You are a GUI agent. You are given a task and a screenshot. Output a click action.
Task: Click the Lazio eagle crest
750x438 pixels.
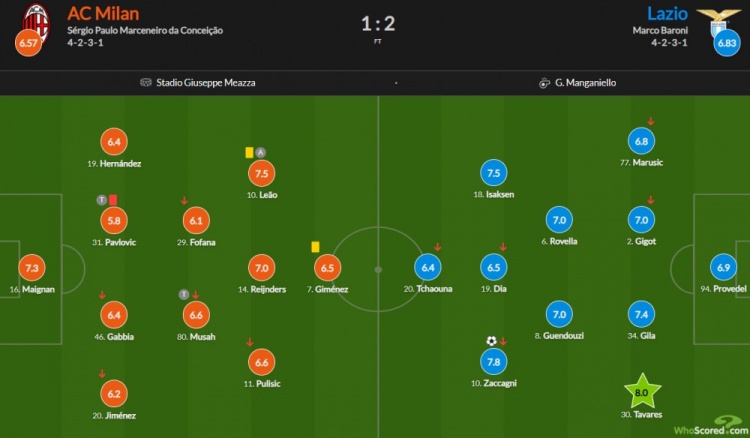point(712,19)
